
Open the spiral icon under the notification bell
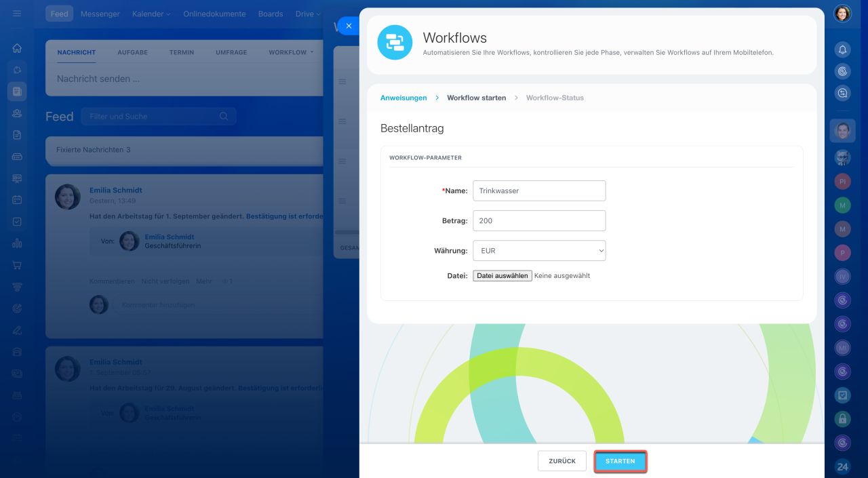[x=842, y=71]
